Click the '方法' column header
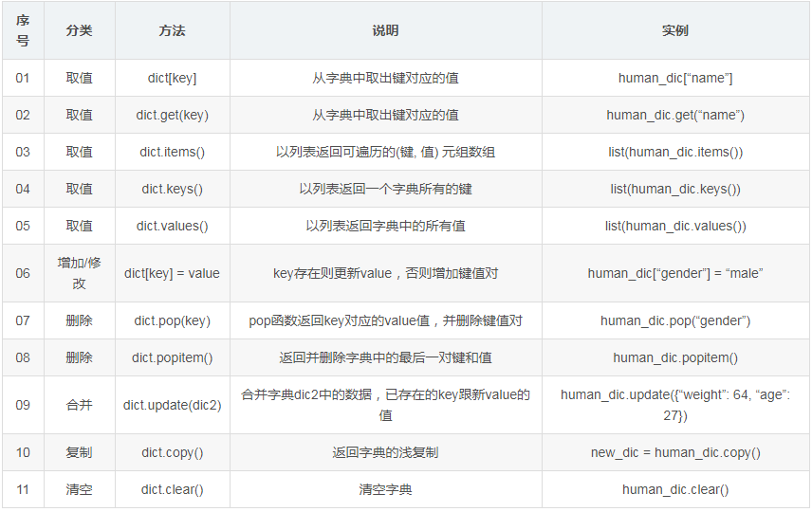The width and height of the screenshot is (812, 512). 172,30
